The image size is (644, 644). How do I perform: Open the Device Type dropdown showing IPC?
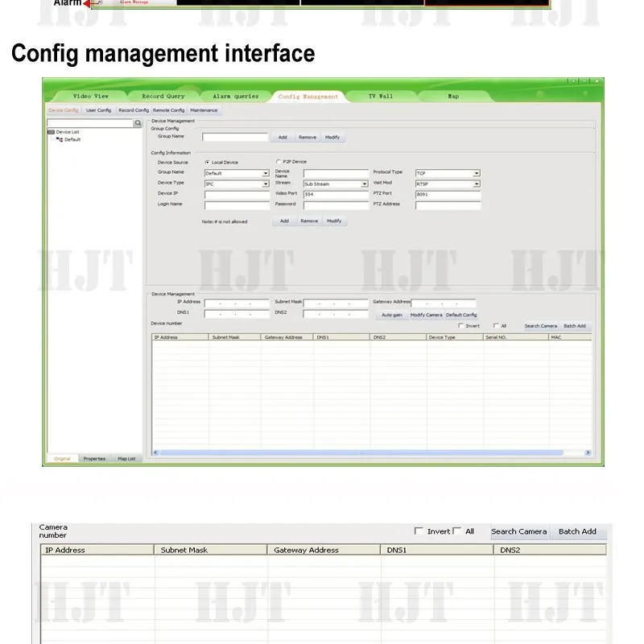237,184
